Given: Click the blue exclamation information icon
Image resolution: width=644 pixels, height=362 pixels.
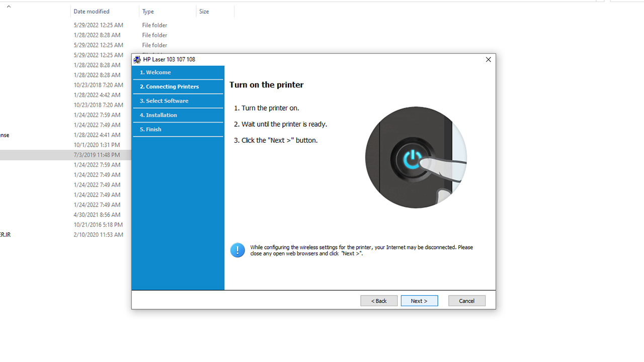Looking at the screenshot, I should 237,250.
